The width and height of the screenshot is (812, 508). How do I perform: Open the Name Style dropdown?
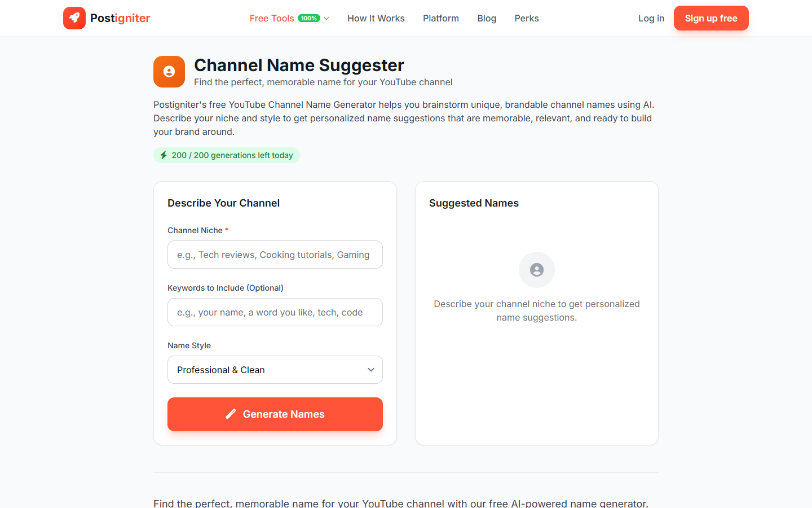(x=275, y=370)
